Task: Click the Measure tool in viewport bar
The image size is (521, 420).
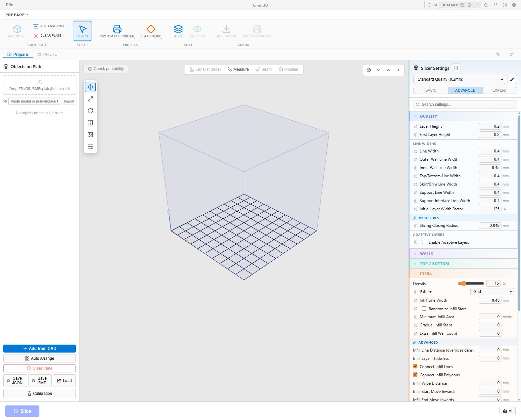Action: tap(238, 69)
